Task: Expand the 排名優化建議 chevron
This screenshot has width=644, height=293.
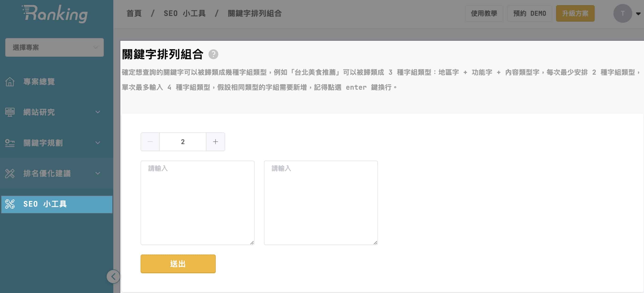Action: click(x=98, y=173)
